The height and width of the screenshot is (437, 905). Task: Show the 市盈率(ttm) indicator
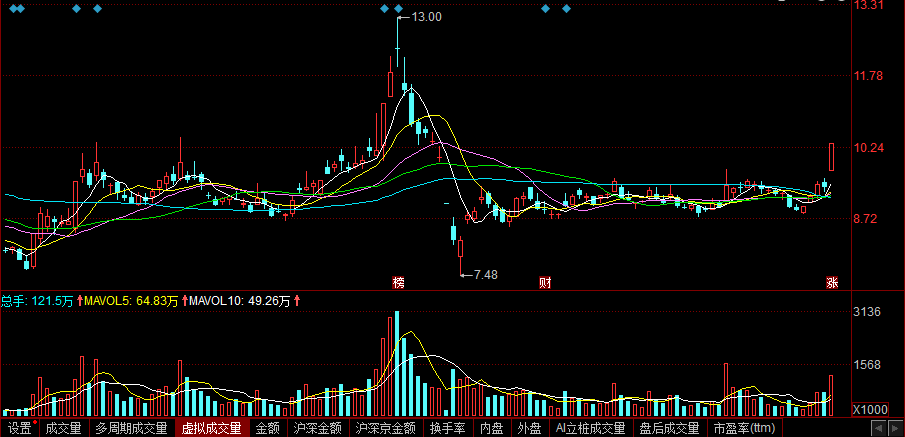pos(743,428)
